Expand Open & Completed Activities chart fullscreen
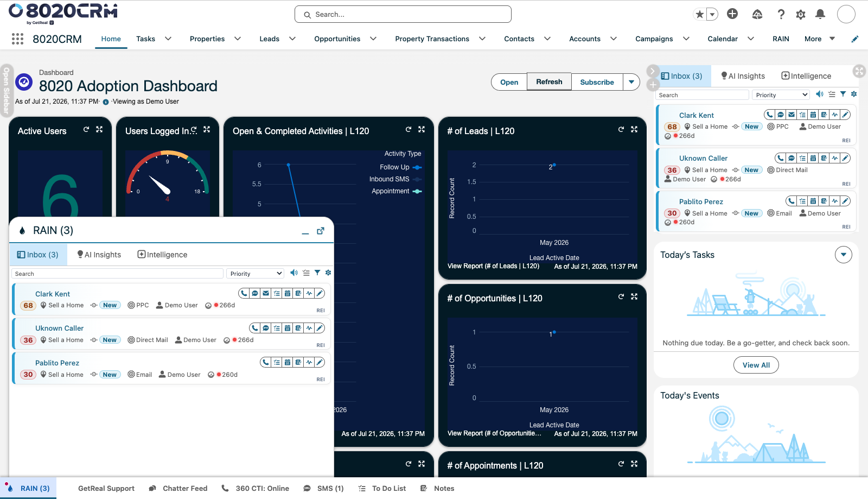The image size is (868, 499). (x=422, y=129)
